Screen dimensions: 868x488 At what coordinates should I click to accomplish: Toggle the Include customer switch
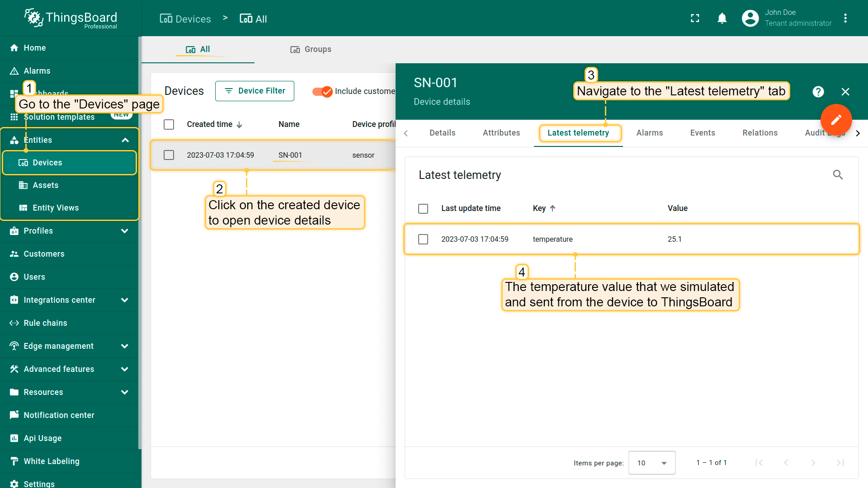tap(322, 91)
